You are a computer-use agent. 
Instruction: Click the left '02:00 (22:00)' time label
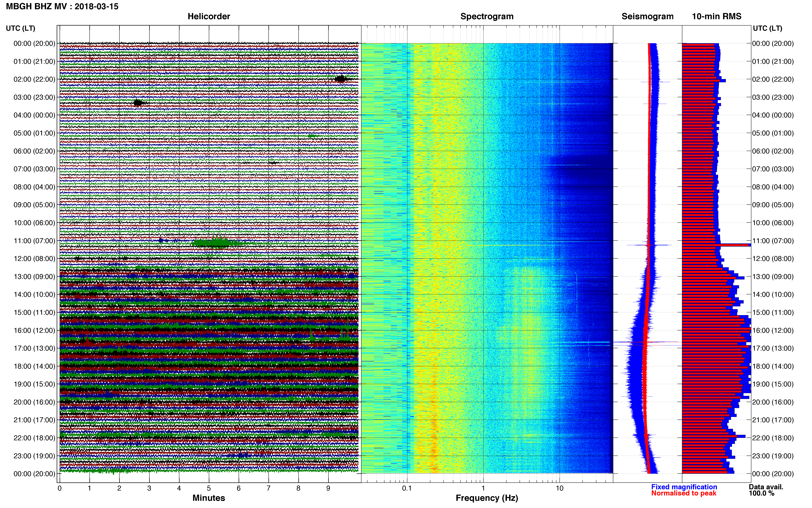point(34,79)
